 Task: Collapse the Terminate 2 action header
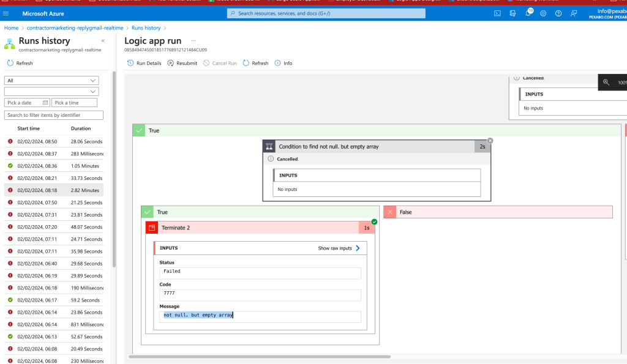pos(260,228)
